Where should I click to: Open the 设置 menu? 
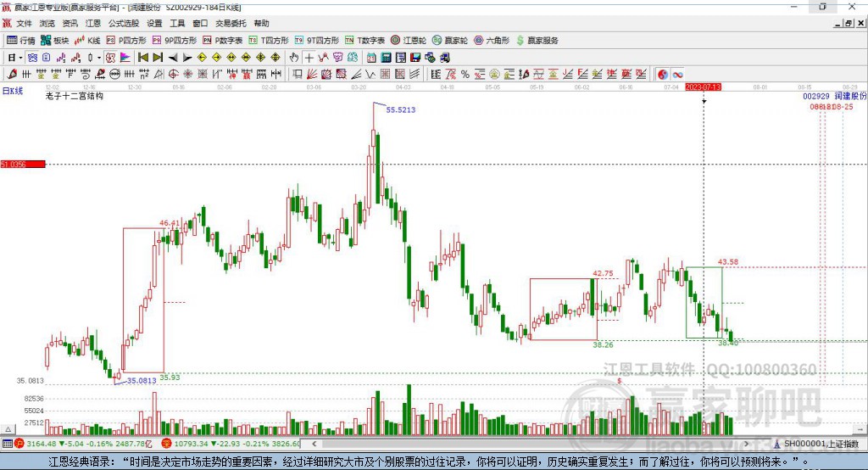154,23
